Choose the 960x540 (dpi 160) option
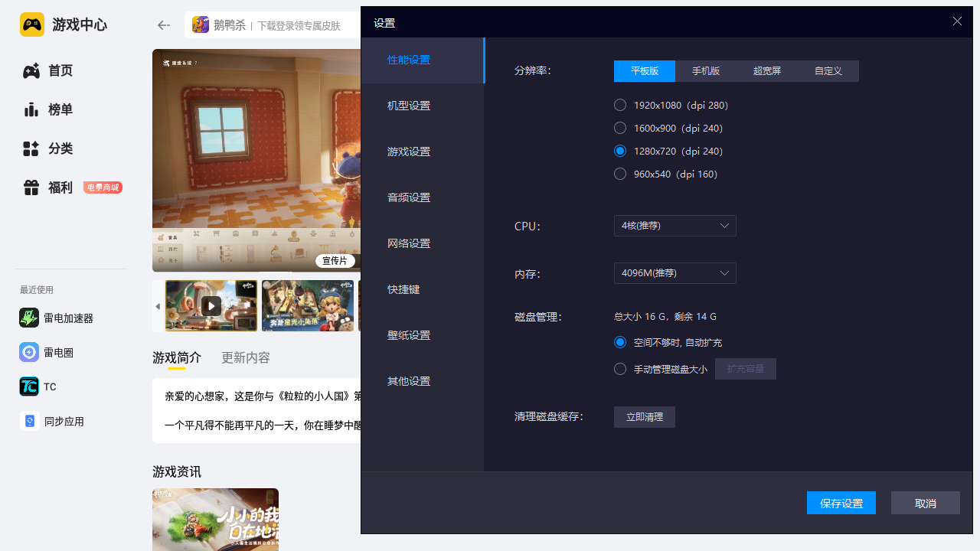This screenshot has height=551, width=980. click(x=620, y=174)
